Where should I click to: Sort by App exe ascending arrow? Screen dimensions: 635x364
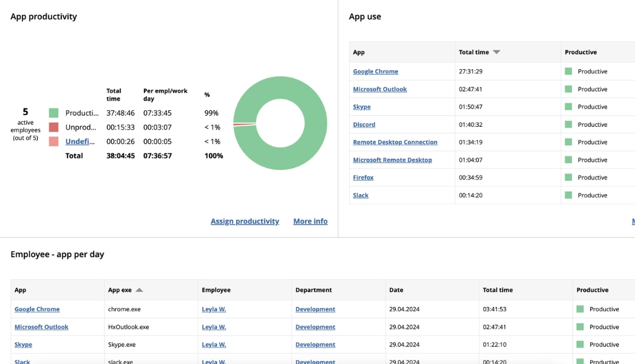139,290
